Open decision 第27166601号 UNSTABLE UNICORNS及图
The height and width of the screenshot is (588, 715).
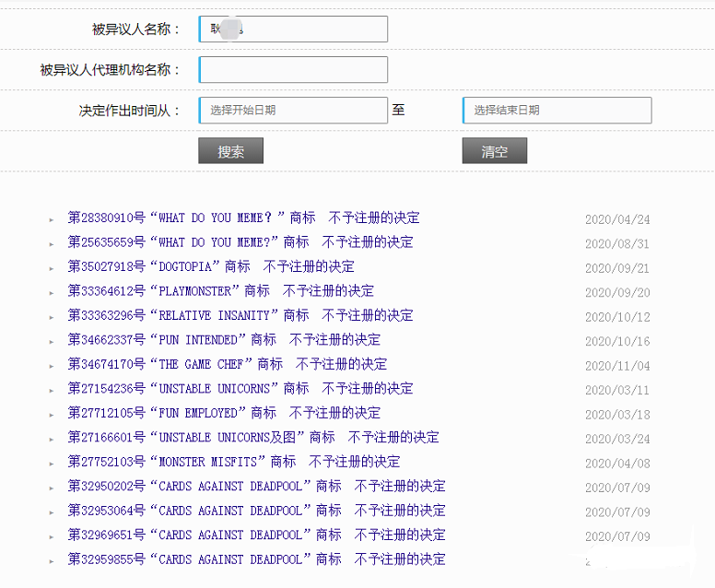[253, 438]
